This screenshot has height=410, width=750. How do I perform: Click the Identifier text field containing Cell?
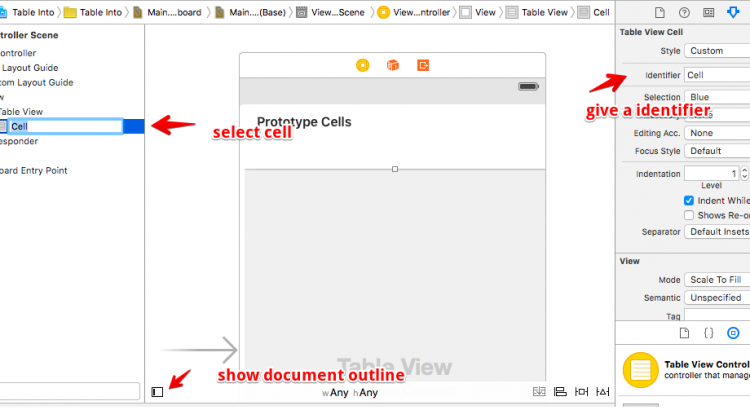click(716, 75)
